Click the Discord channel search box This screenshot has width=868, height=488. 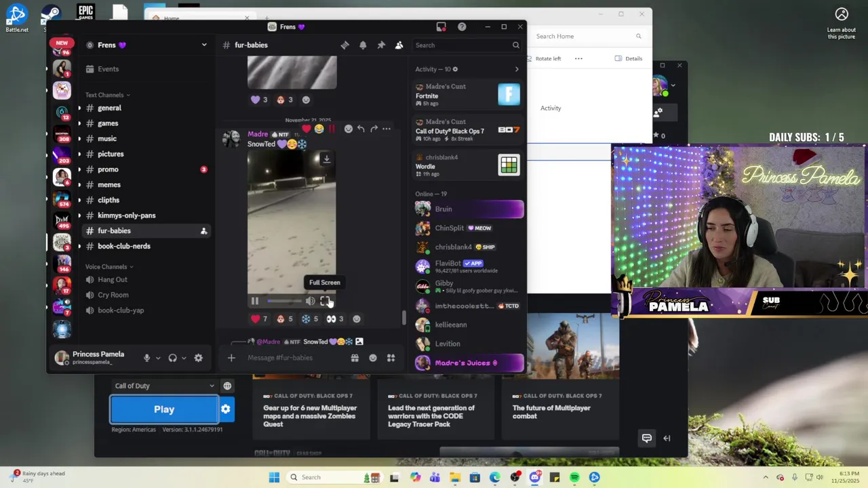point(467,45)
